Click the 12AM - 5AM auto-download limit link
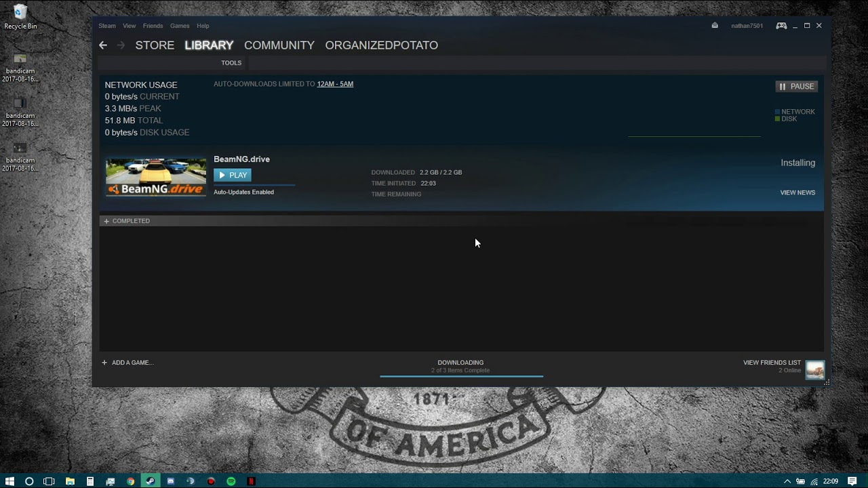Screen dimensions: 868x488 click(x=335, y=84)
